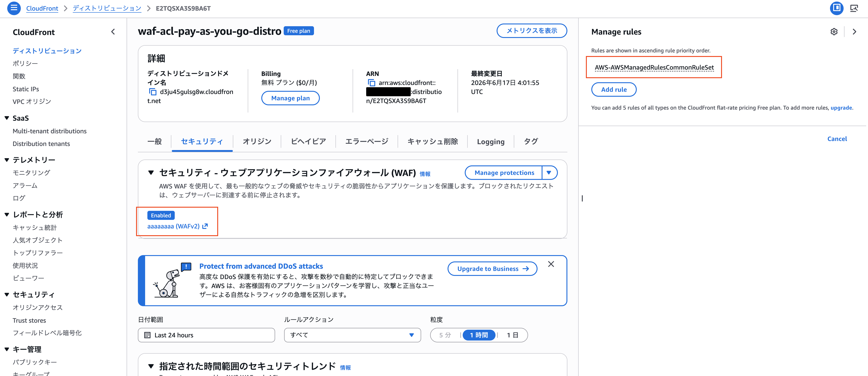The width and height of the screenshot is (868, 376).
Task: Open ポリシー in sidebar
Action: click(x=25, y=63)
